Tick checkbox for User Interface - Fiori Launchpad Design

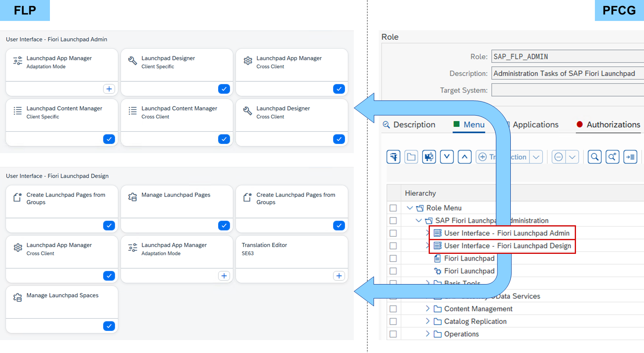click(x=393, y=246)
